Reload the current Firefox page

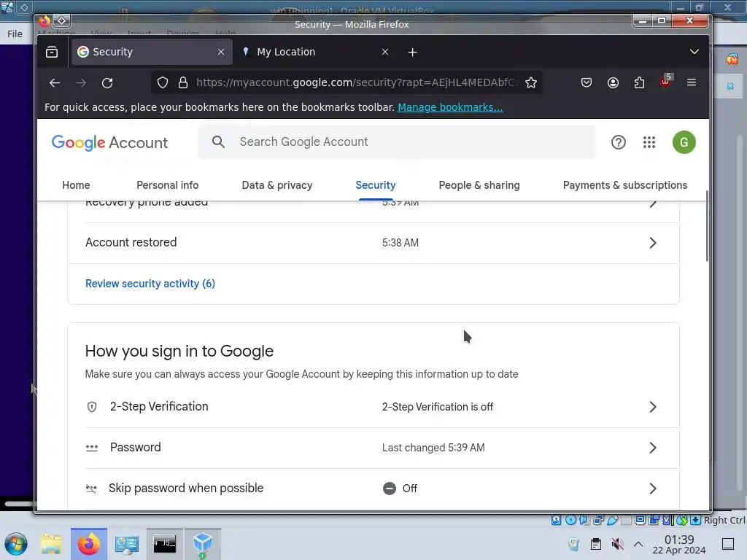107,83
